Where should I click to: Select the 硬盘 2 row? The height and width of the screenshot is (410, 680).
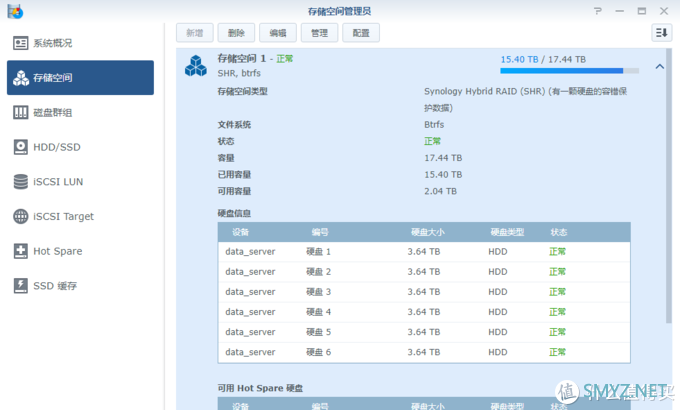(x=424, y=272)
